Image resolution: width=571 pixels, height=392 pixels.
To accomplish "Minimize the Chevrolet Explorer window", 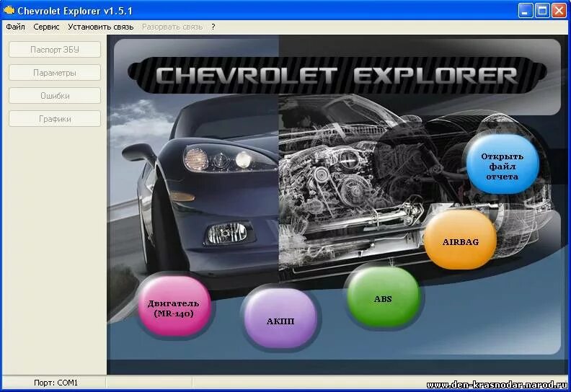I will 525,11.
